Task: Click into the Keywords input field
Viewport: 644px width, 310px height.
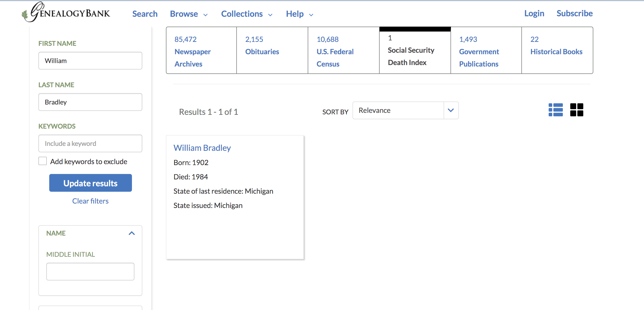Action: 90,144
